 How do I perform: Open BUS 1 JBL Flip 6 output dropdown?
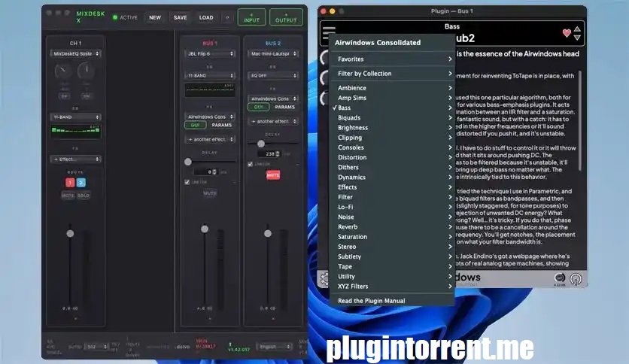[x=210, y=53]
